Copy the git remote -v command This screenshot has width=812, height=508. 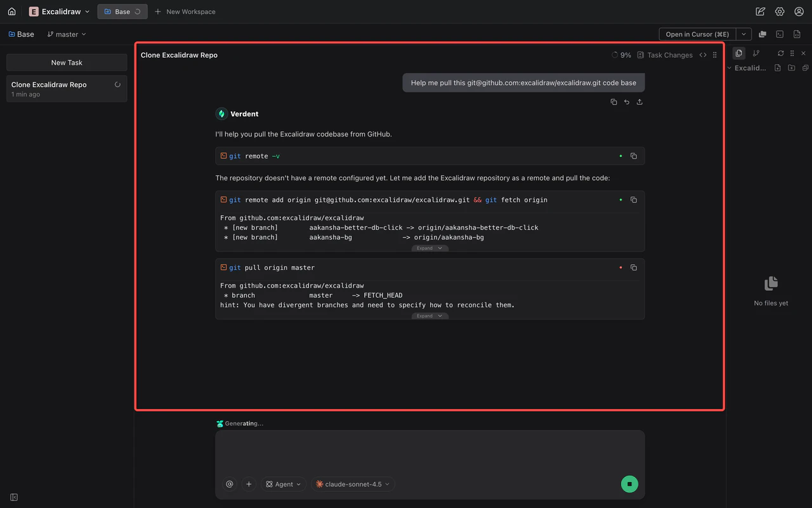(634, 156)
